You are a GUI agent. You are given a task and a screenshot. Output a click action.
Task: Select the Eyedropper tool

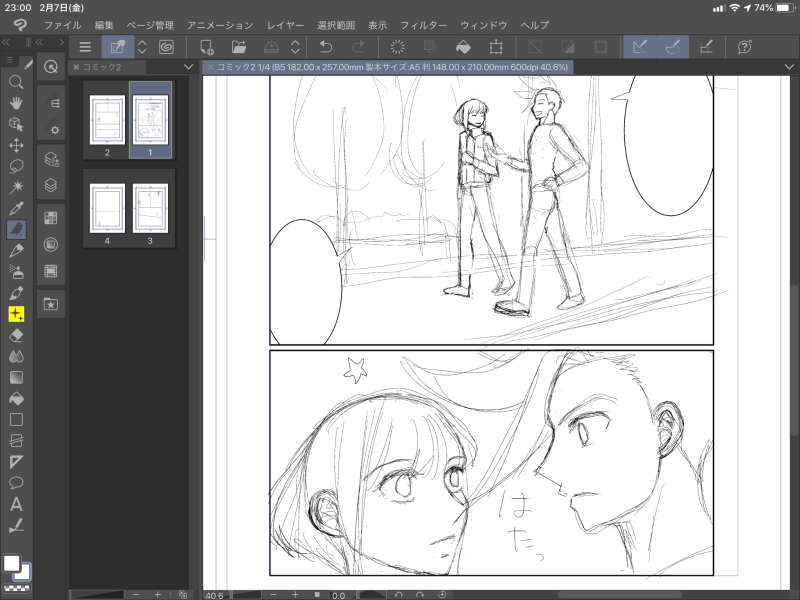(x=16, y=209)
